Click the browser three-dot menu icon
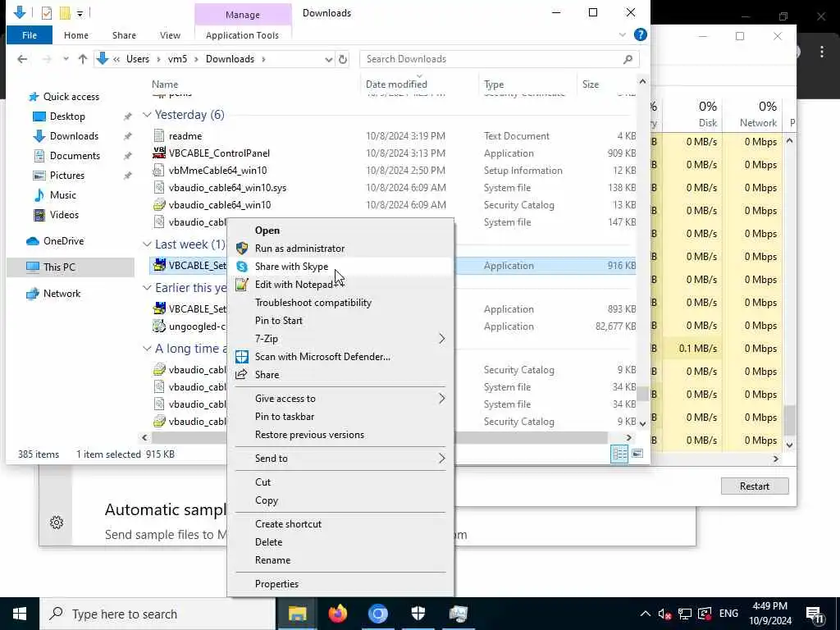 point(822,52)
